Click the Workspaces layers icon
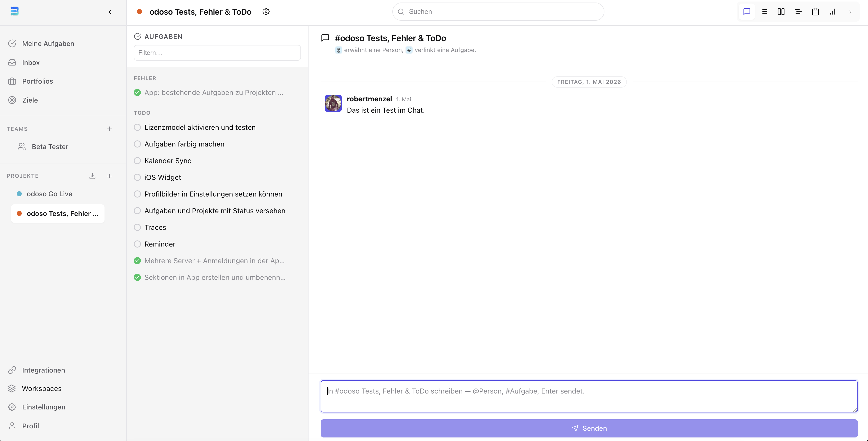Screen dimensions: 868x441 click(x=12, y=388)
